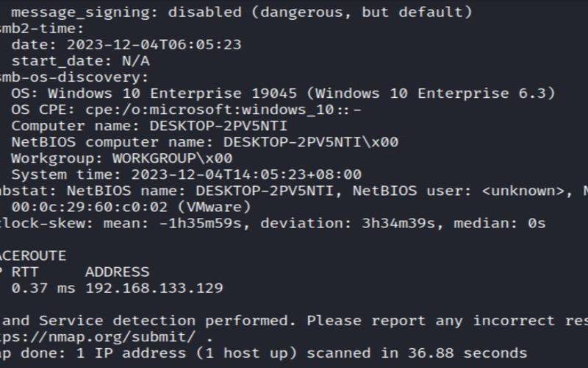
Task: Click the smb-os-discovery header line
Action: tap(73, 77)
